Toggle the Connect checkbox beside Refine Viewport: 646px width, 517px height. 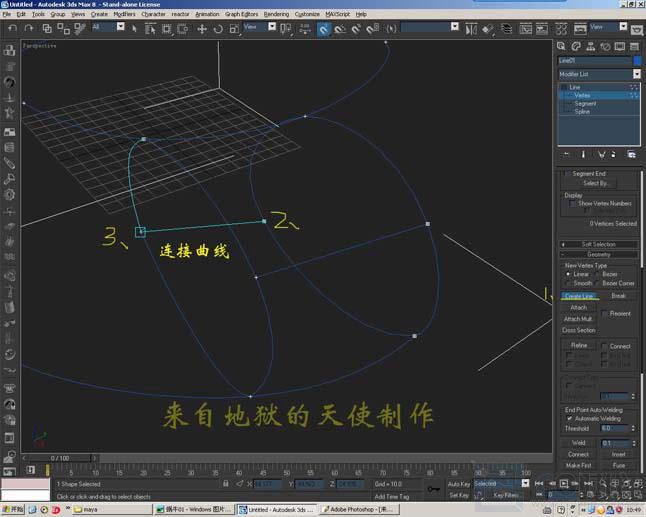coord(605,346)
